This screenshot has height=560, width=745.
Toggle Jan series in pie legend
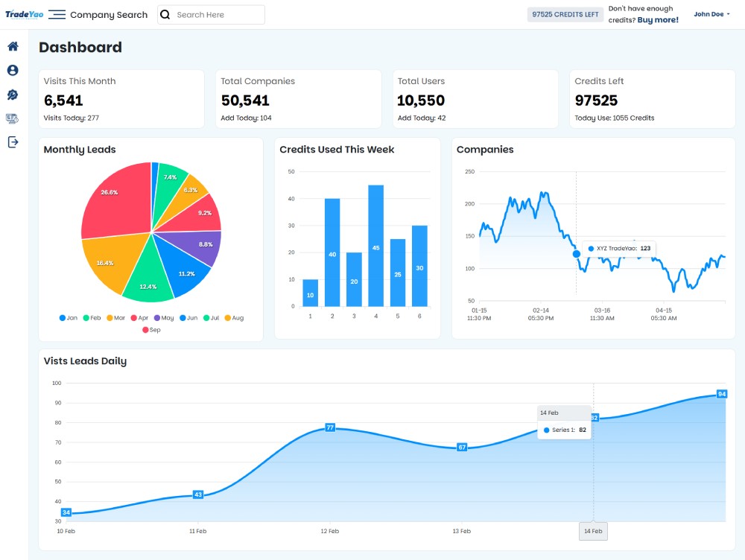tap(68, 318)
